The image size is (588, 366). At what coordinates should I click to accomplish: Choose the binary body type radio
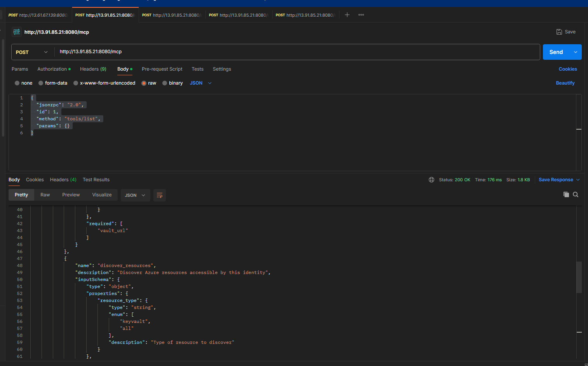(165, 83)
